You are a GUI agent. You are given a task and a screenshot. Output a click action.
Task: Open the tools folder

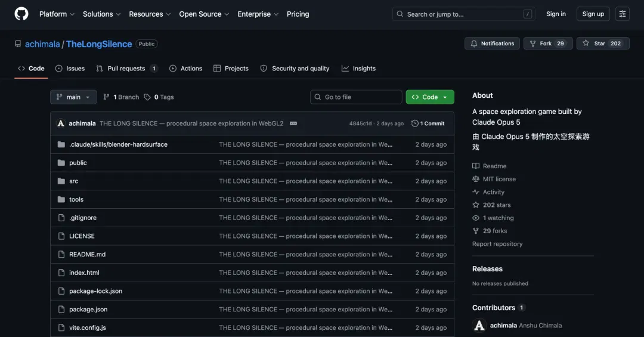[76, 199]
